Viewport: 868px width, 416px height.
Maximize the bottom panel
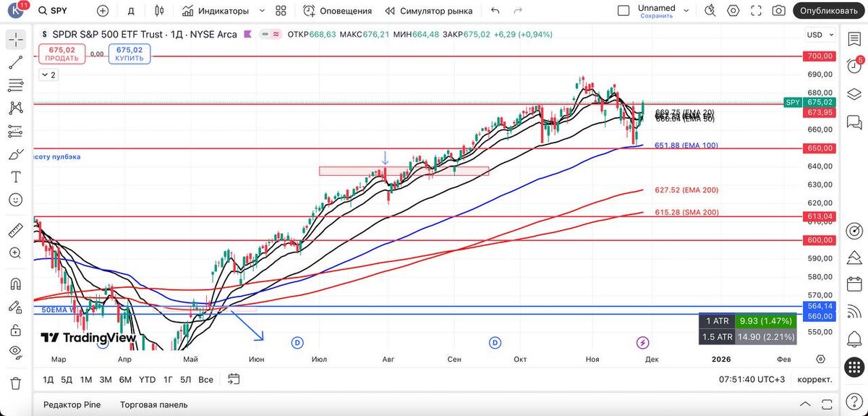click(x=826, y=404)
